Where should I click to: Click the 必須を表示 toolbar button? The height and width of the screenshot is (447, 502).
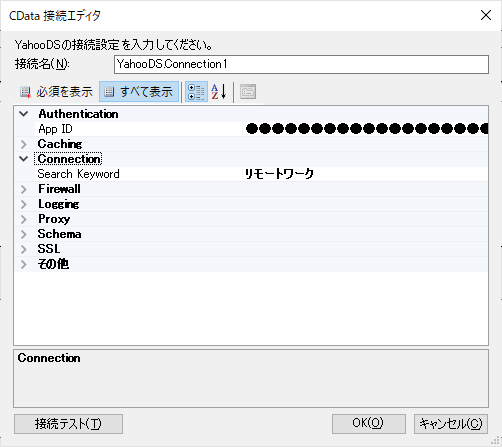56,92
